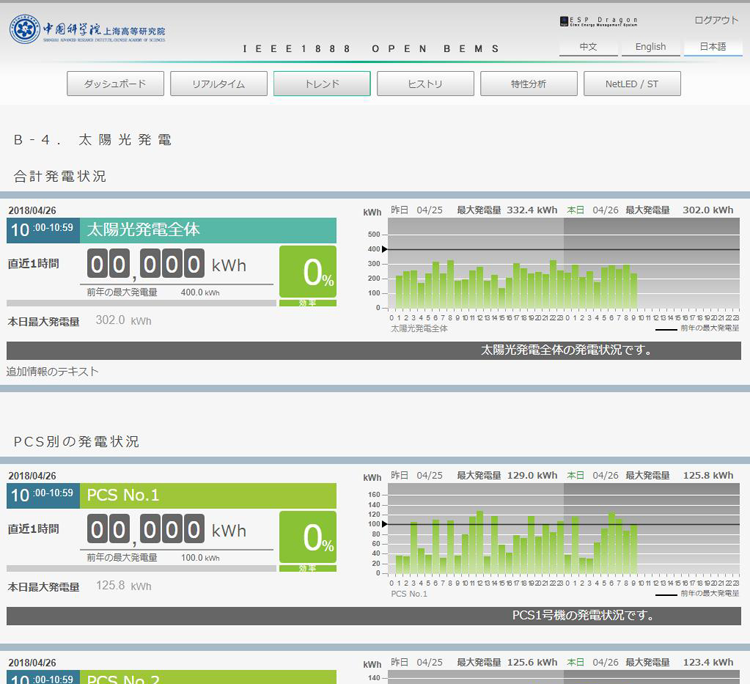Click the 前年の最大発電量 legend in PCS No.1 chart
750x684 pixels.
click(697, 594)
